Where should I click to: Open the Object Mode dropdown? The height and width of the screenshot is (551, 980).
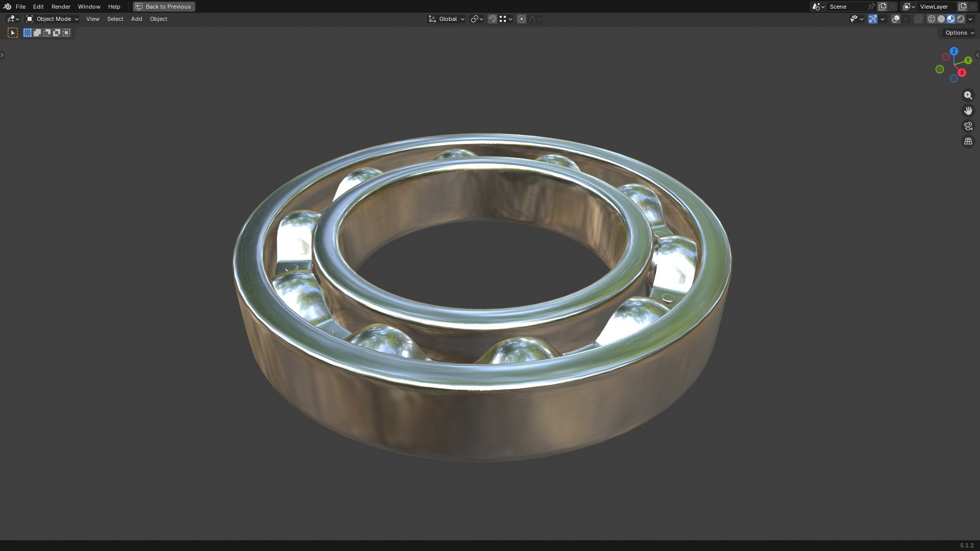52,19
